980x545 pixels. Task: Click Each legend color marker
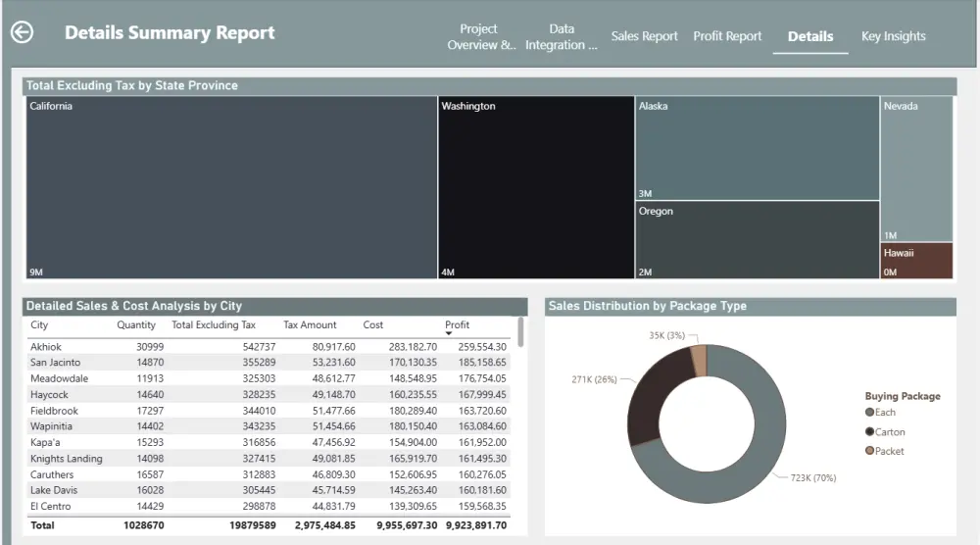[869, 412]
